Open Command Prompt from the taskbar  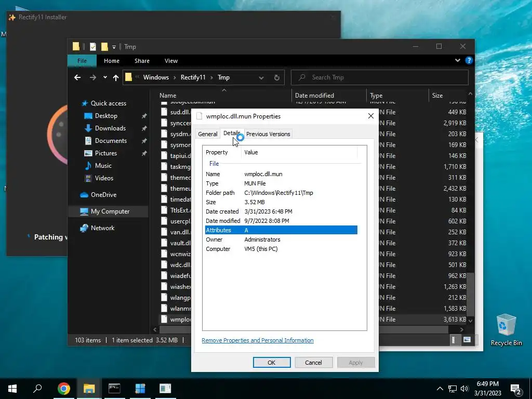pos(114,389)
